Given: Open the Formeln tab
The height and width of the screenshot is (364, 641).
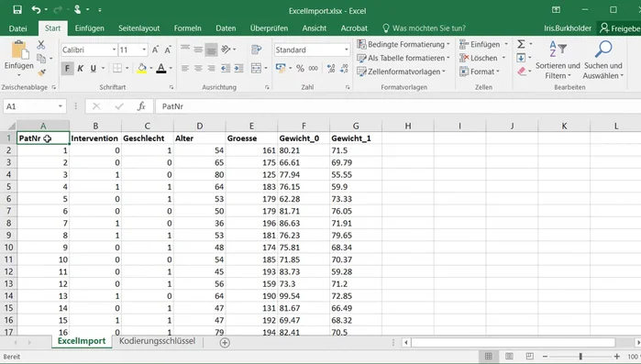Looking at the screenshot, I should 188,28.
